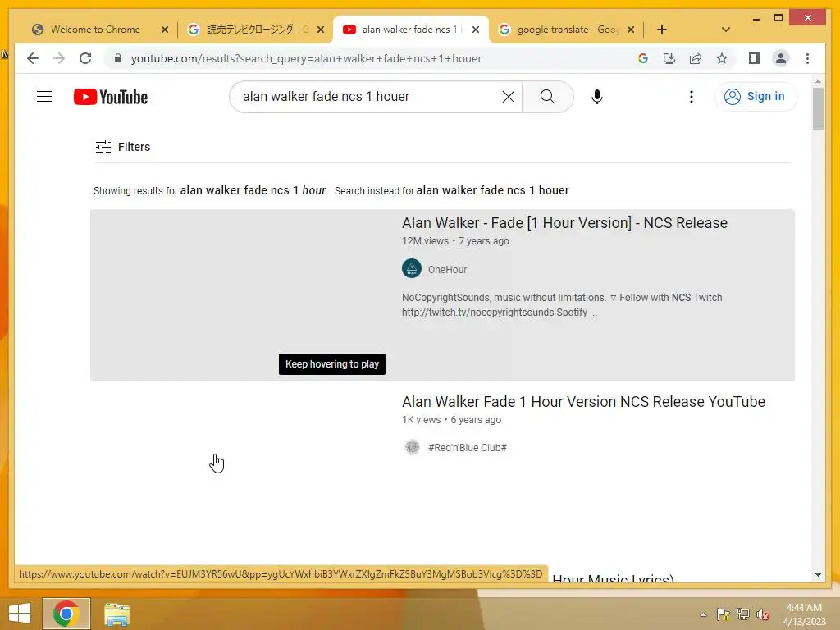
Task: Open the OneHour channel avatar
Action: point(412,269)
